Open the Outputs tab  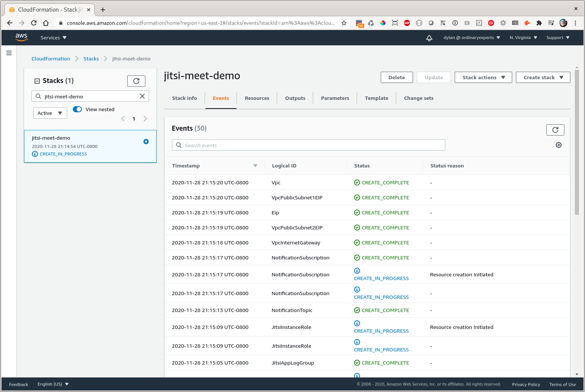tap(295, 98)
